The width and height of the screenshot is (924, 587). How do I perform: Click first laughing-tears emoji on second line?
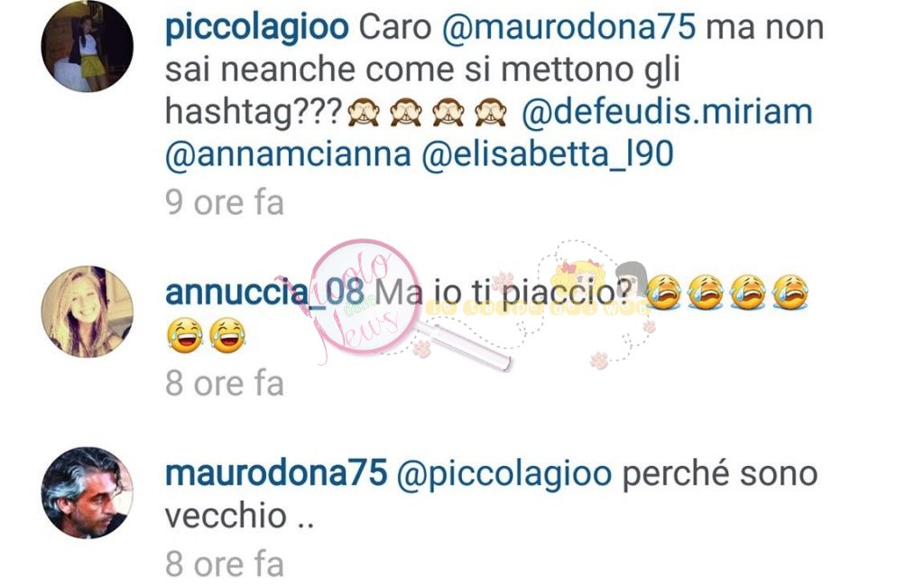185,335
